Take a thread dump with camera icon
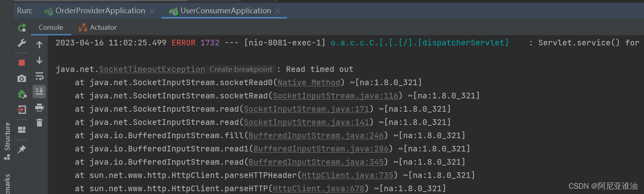 [22, 78]
